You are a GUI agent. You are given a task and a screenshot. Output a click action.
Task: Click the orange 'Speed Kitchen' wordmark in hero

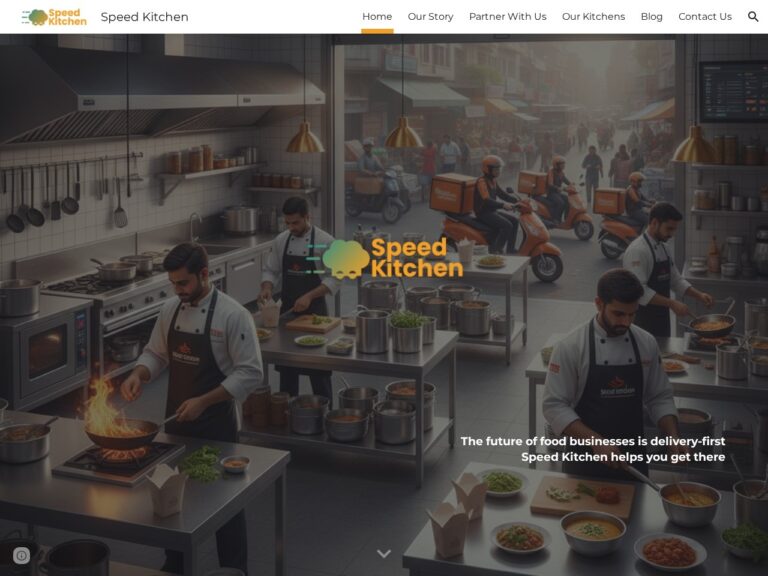pos(417,258)
